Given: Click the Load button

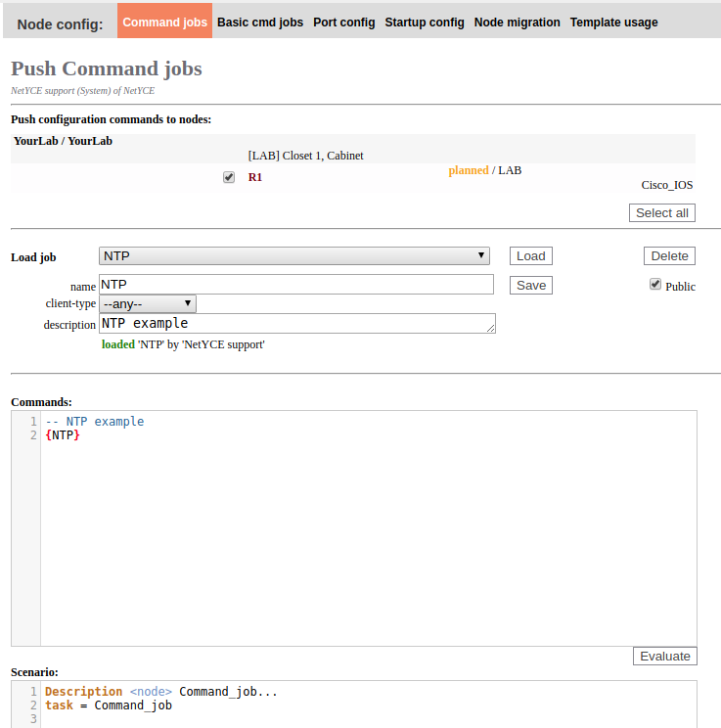Looking at the screenshot, I should [x=530, y=256].
